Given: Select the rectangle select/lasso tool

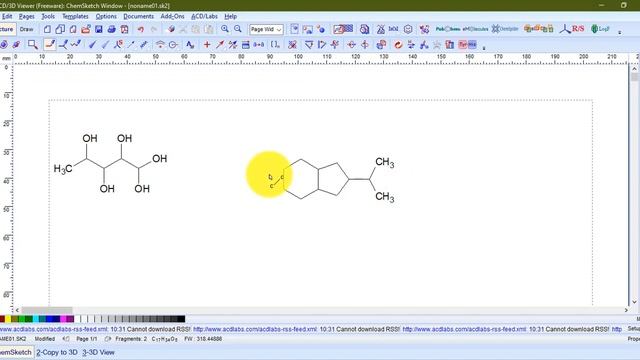Looking at the screenshot, I should (x=33, y=44).
